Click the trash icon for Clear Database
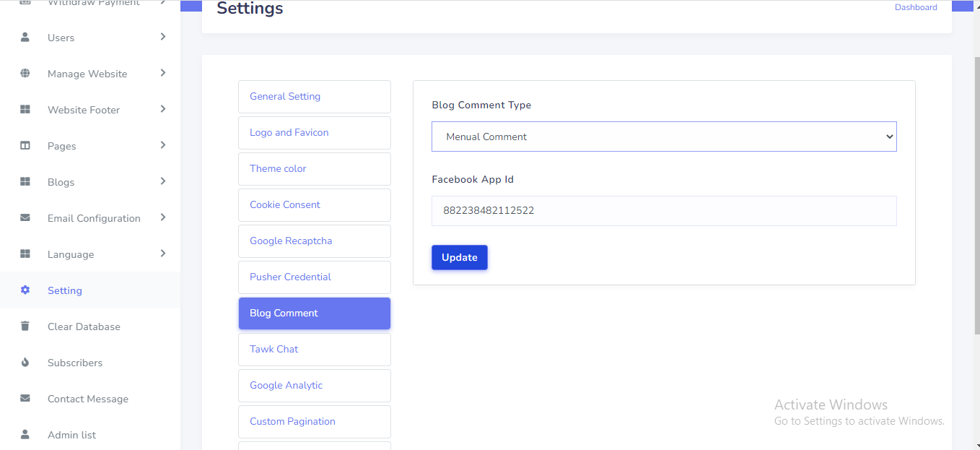This screenshot has height=450, width=980. click(25, 326)
